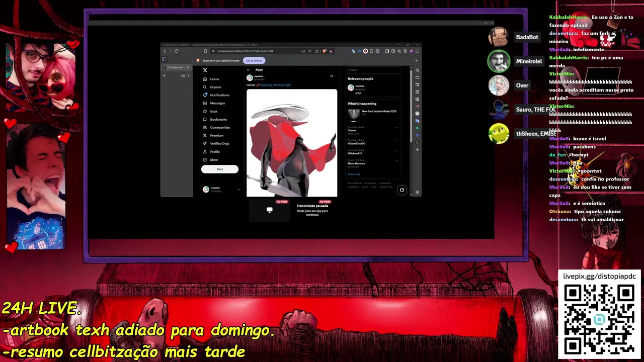Open Bookmarks in X navigation
The width and height of the screenshot is (644, 362).
215,119
